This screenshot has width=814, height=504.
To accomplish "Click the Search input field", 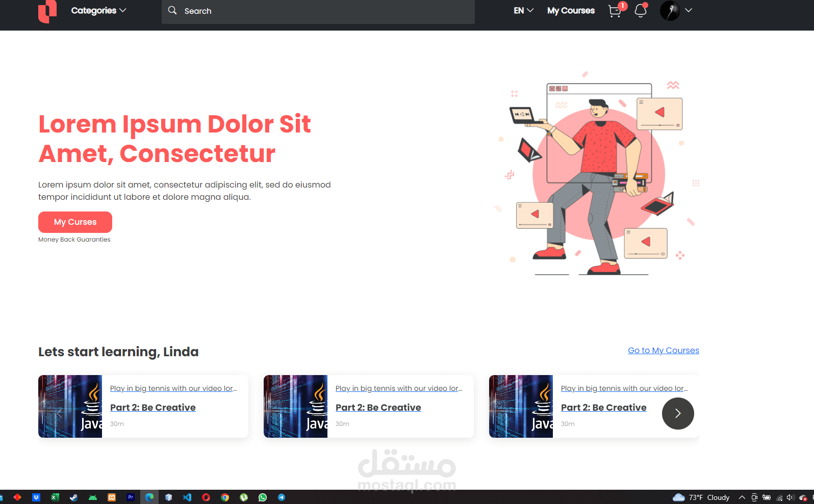I will coord(318,11).
